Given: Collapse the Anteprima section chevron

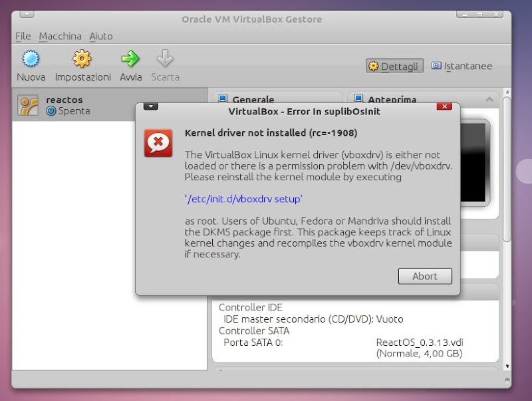Looking at the screenshot, I should tap(489, 99).
